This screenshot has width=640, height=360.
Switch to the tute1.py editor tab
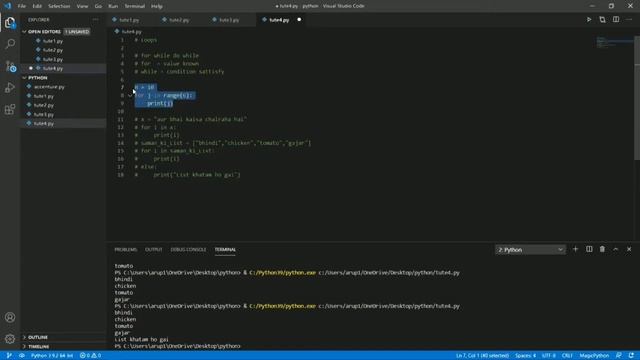pos(129,20)
